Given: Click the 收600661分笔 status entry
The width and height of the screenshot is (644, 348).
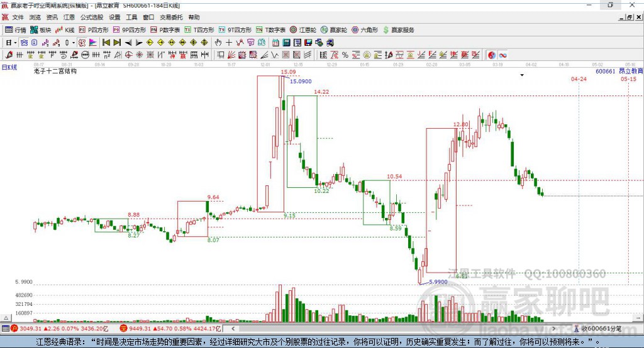Looking at the screenshot, I should click(x=597, y=329).
